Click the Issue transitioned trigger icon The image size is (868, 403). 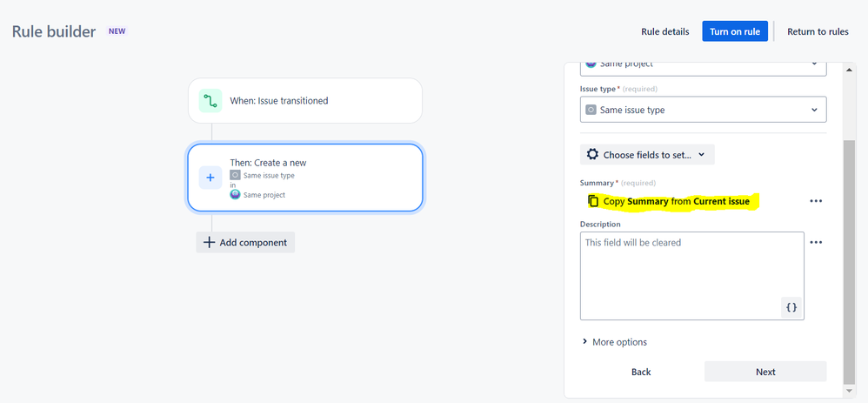pyautogui.click(x=210, y=101)
